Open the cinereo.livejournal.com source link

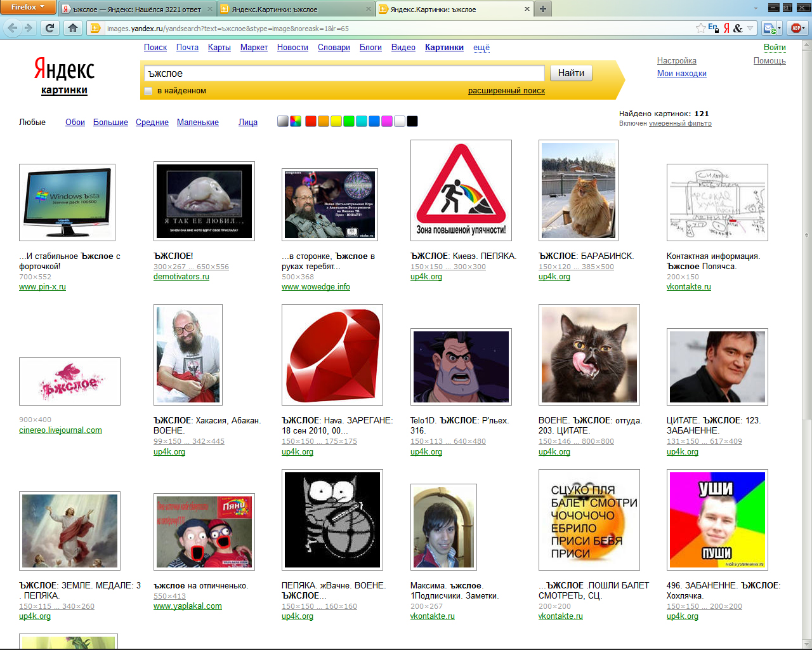click(60, 430)
